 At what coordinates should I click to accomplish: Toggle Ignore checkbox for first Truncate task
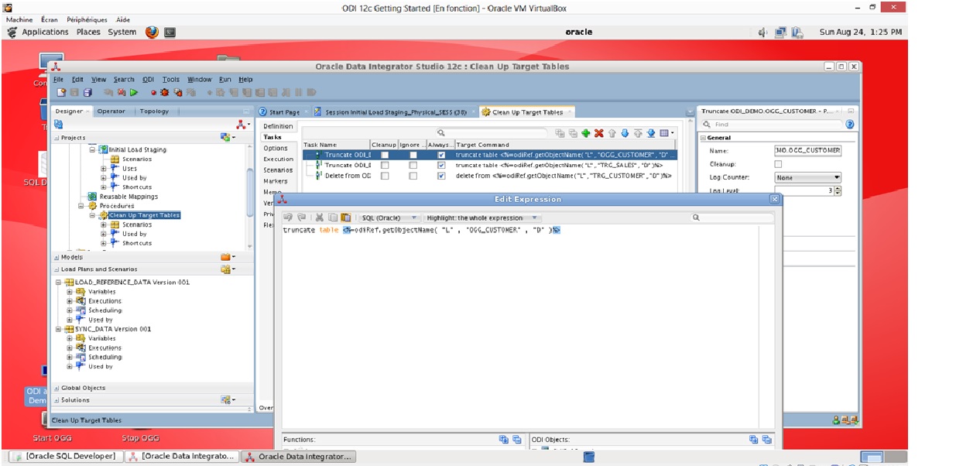(x=413, y=155)
